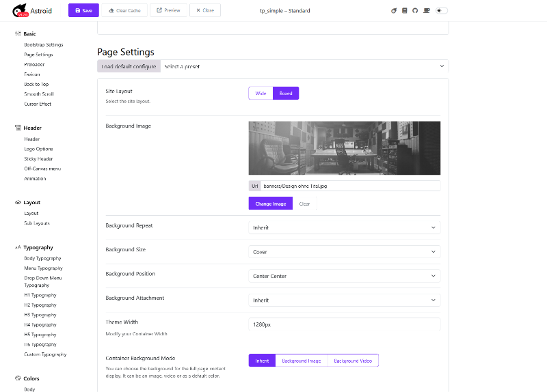Click the Typography section icon
Screen dimensions: 547x392
[18, 247]
